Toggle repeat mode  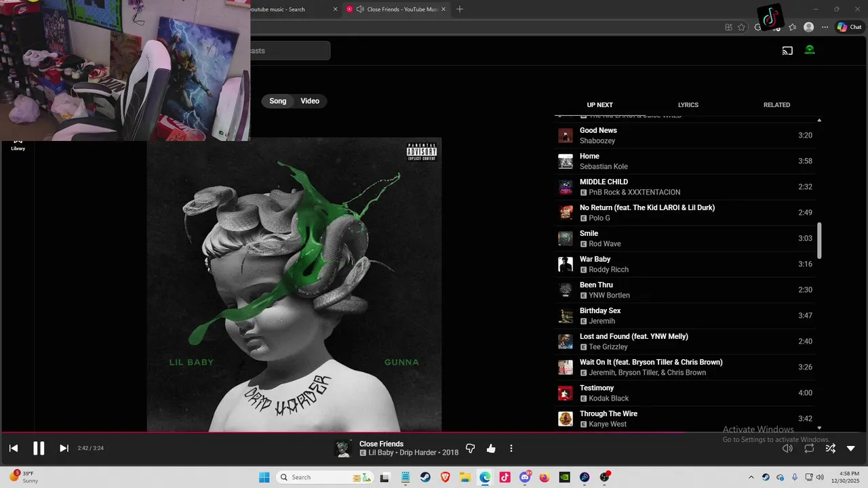[x=809, y=448]
